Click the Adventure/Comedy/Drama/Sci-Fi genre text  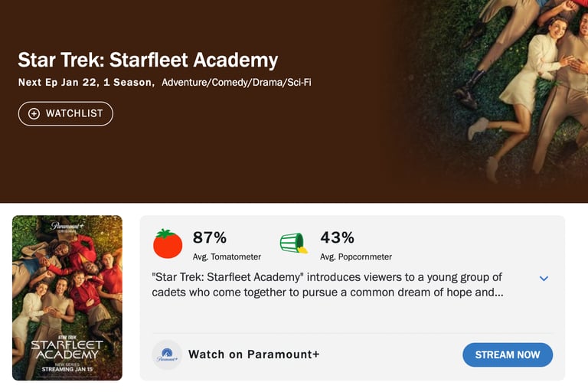pyautogui.click(x=237, y=83)
